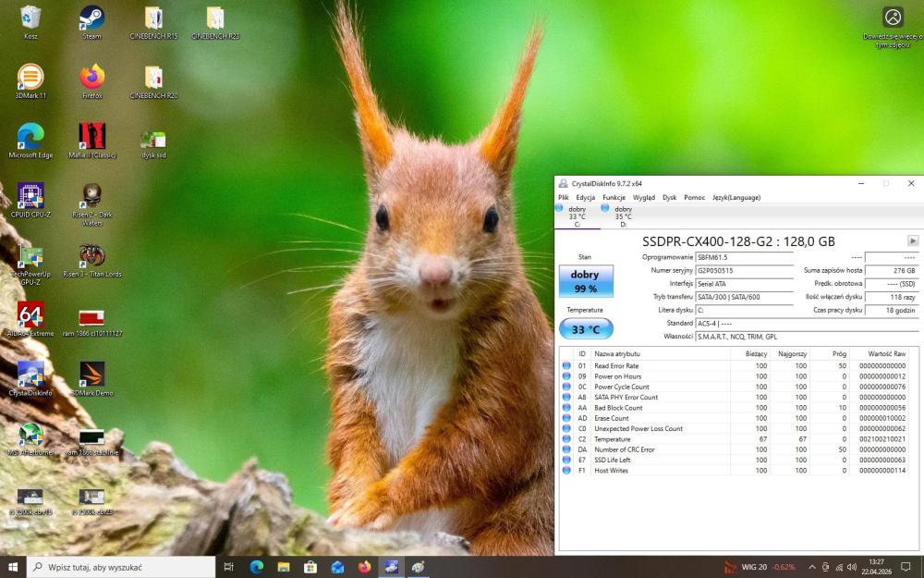924x578 pixels.
Task: Open Task View on the taskbar
Action: click(x=229, y=567)
